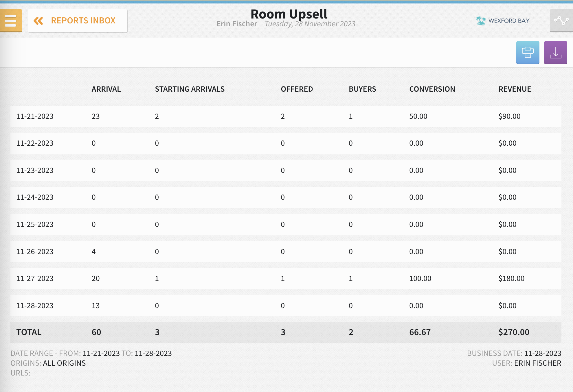Open the analytics graph icon button

[561, 21]
